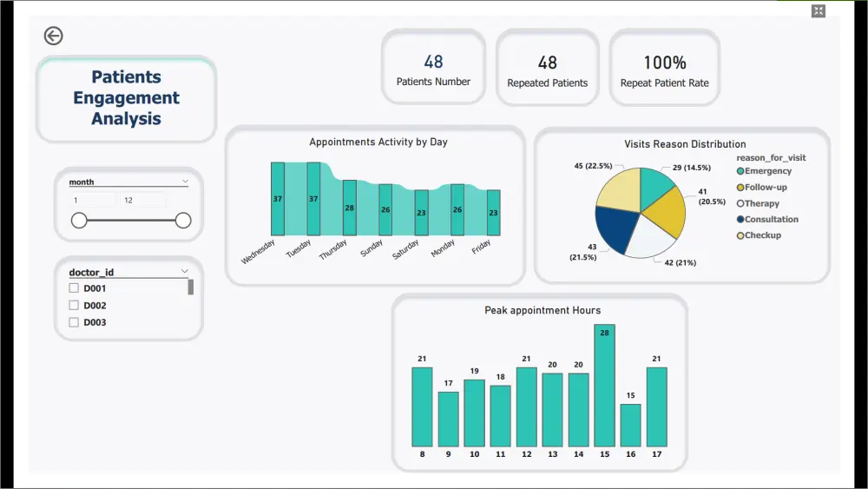868x489 pixels.
Task: Click the Appointments Activity by Day title
Action: tap(378, 142)
